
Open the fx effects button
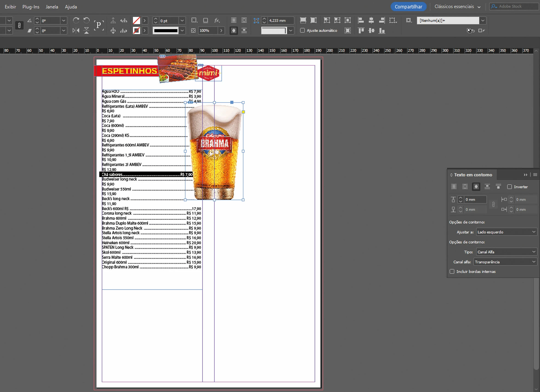click(217, 20)
